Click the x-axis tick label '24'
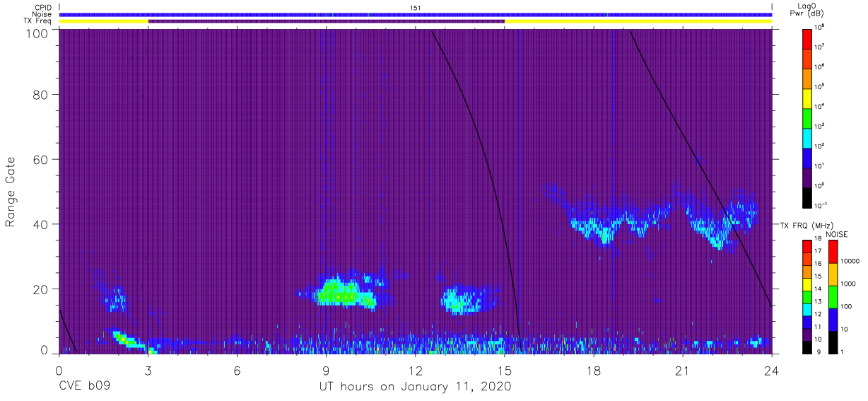 coord(771,371)
